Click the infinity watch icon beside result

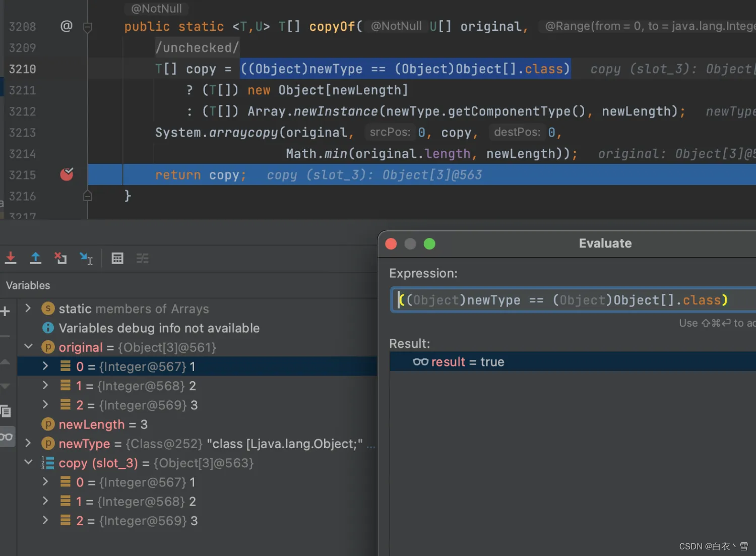420,361
